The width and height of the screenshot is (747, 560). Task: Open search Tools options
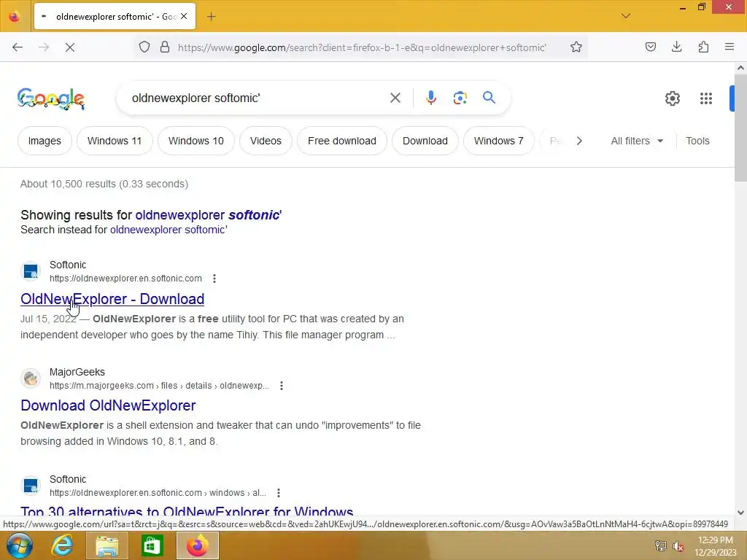point(697,141)
